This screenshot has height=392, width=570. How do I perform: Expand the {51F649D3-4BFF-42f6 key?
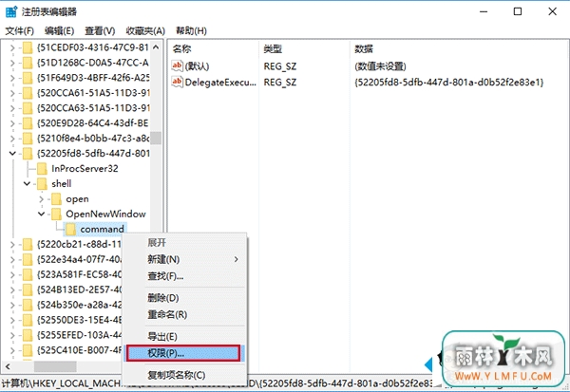[12, 78]
